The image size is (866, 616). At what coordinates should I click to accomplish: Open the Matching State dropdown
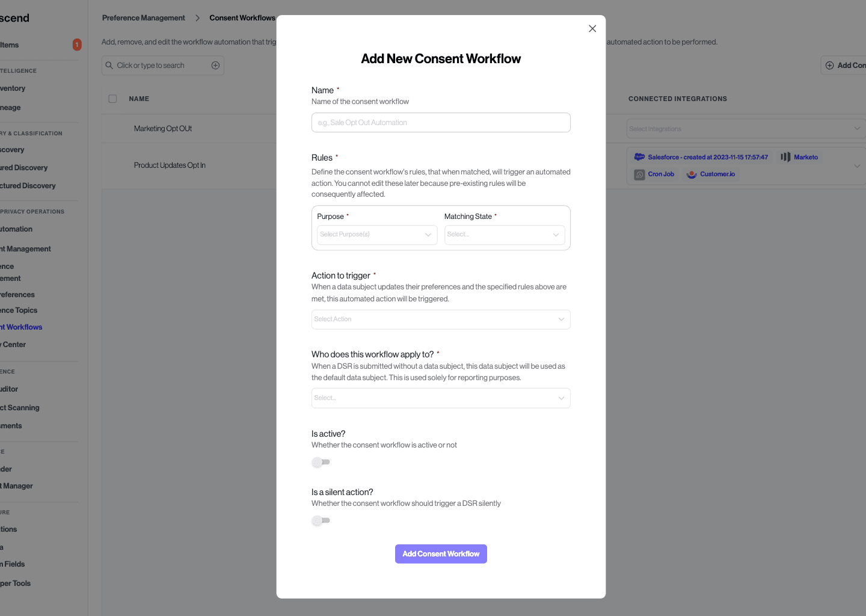[x=505, y=235]
